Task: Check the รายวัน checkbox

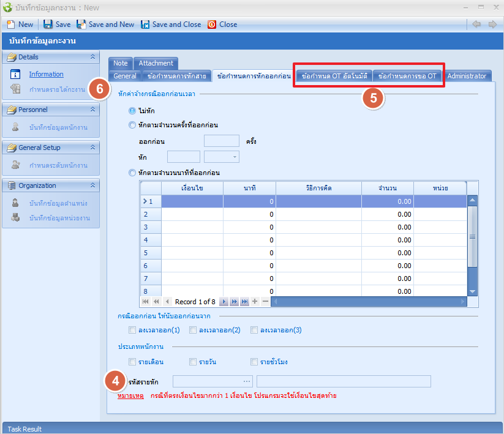Action: click(193, 362)
